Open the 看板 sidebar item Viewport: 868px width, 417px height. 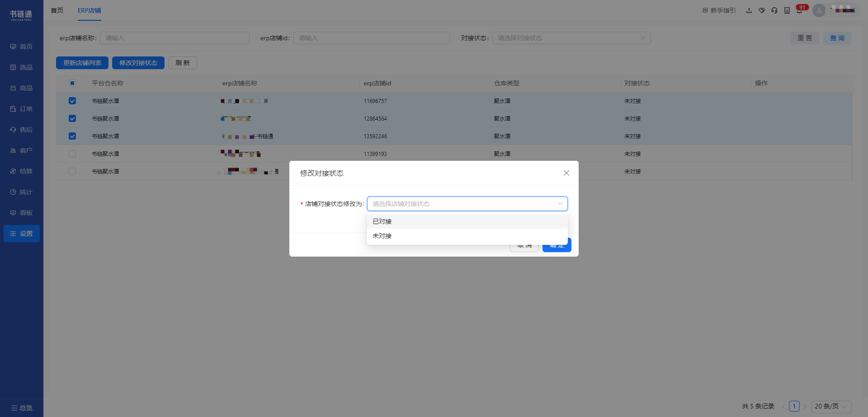[x=22, y=213]
